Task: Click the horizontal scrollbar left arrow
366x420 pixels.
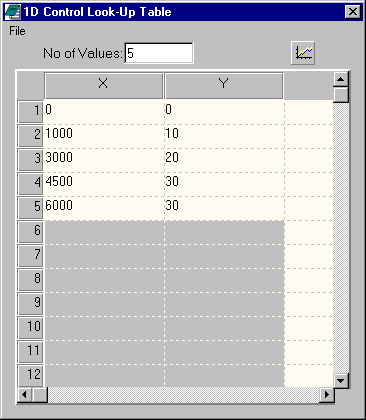Action: (24, 395)
